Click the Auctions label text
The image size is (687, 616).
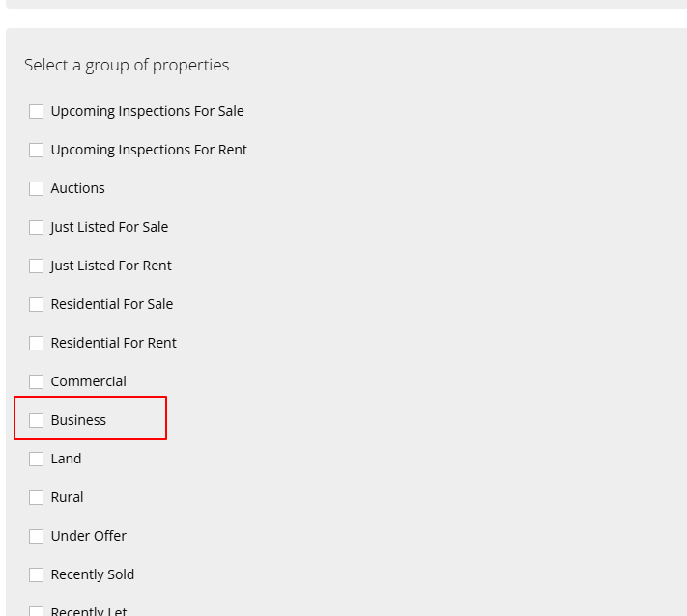point(77,188)
